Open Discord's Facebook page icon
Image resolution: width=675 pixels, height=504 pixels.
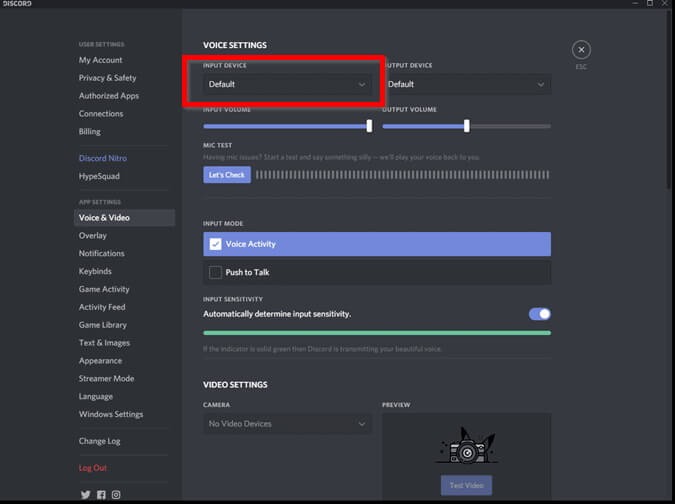click(101, 495)
